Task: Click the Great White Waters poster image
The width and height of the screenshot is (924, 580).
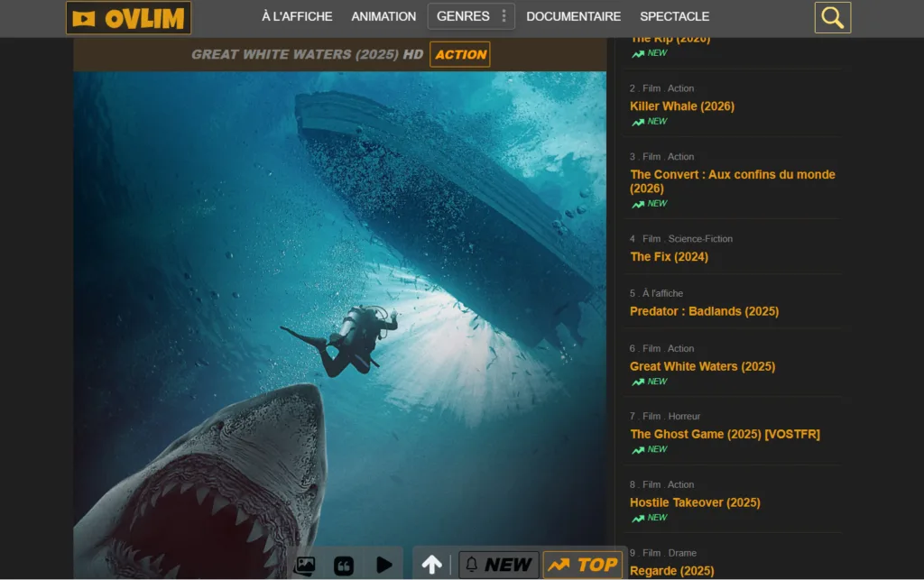Action: [339, 307]
